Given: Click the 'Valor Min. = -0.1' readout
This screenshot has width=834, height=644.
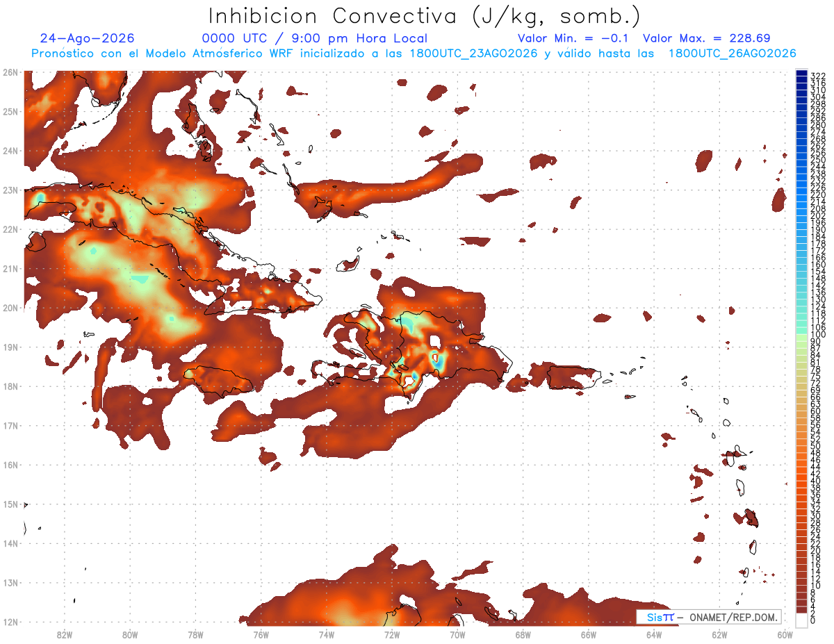Looking at the screenshot, I should tap(573, 38).
